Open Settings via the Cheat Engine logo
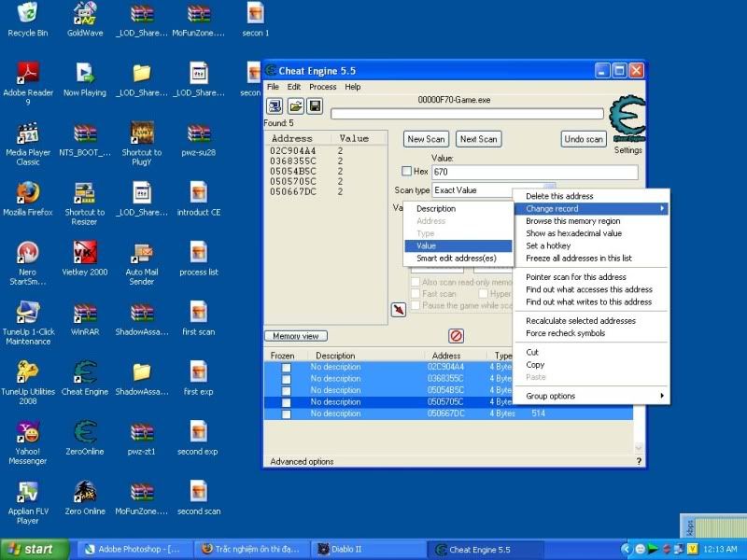 click(627, 119)
